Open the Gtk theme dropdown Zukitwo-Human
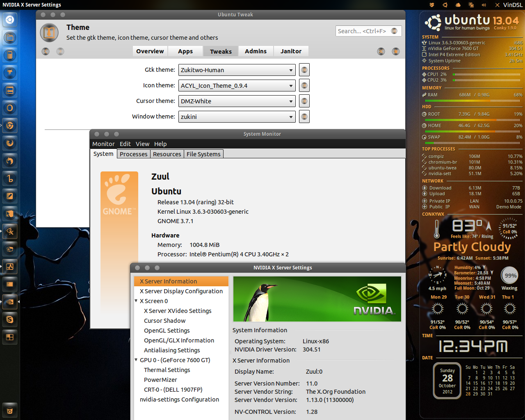Image resolution: width=525 pixels, height=420 pixels. 237,70
